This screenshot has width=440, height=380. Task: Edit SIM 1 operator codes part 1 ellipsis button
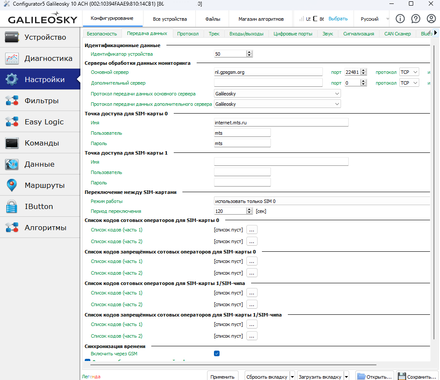[252, 293]
